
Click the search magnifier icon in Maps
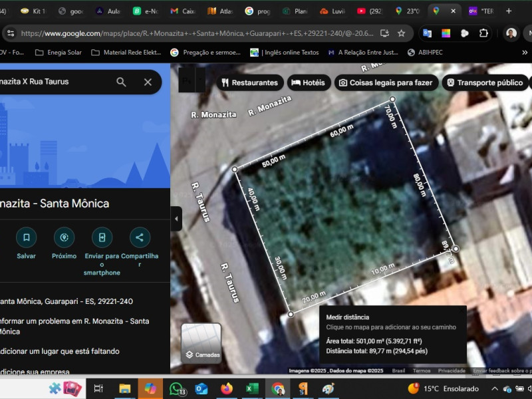click(121, 82)
